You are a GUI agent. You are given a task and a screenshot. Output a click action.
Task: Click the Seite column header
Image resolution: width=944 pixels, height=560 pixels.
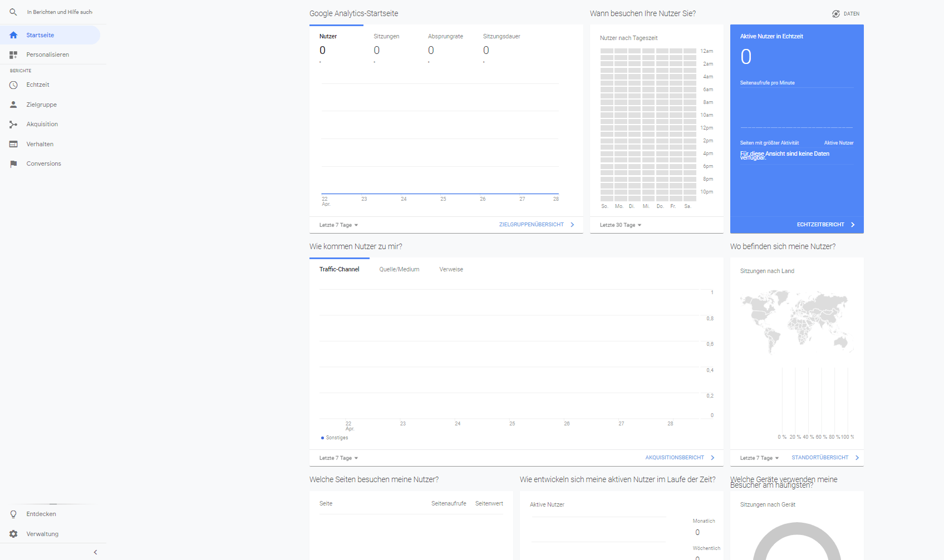[x=326, y=504]
